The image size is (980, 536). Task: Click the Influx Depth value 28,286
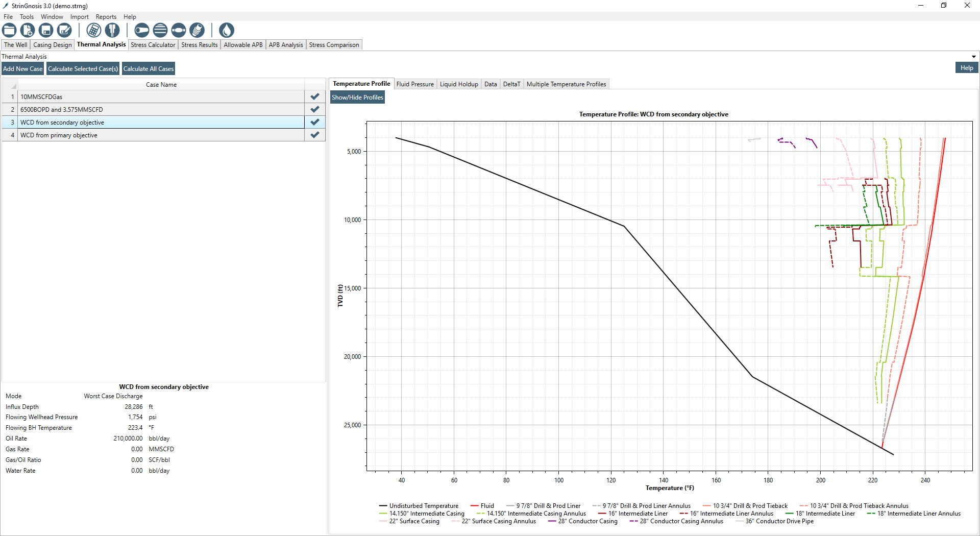tap(134, 407)
